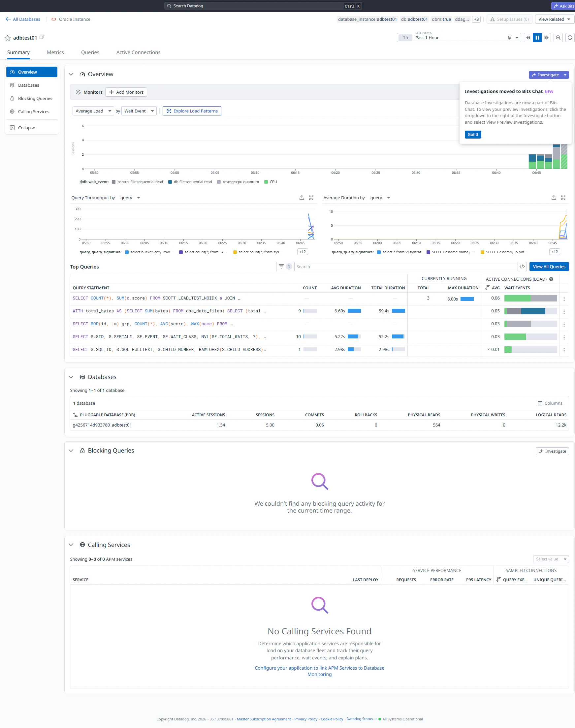The image size is (575, 728).
Task: Collapse the Calling Services section
Action: click(71, 545)
